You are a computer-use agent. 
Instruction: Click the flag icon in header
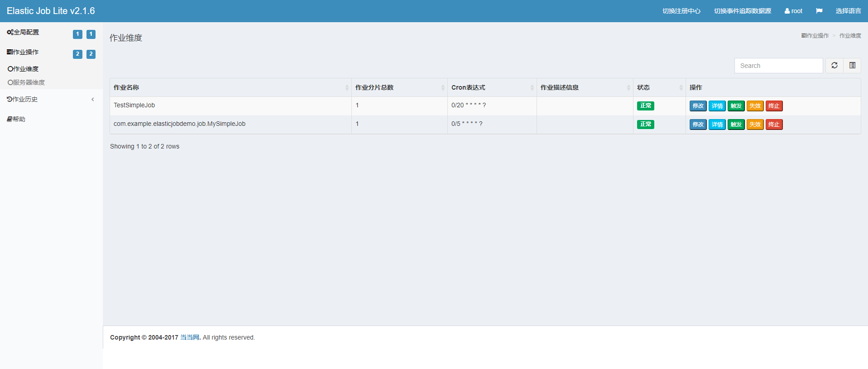click(819, 11)
